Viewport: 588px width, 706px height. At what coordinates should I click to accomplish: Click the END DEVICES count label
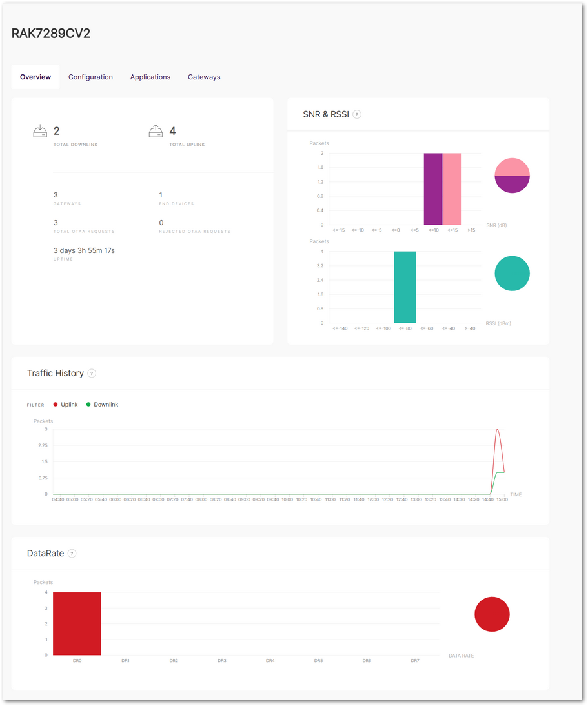click(176, 203)
